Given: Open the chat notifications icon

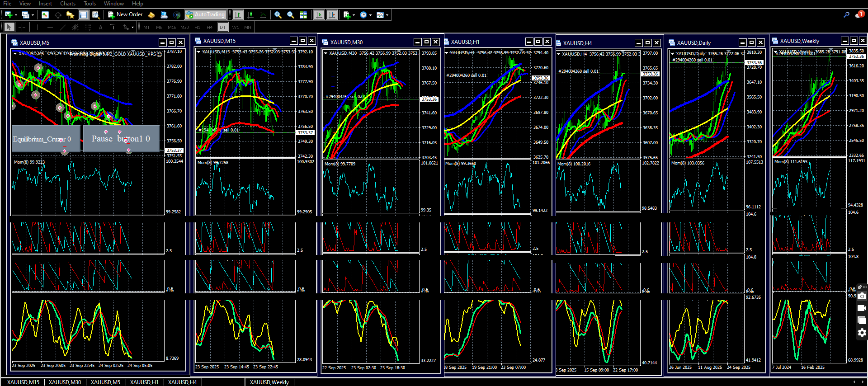Looking at the screenshot, I should [859, 15].
